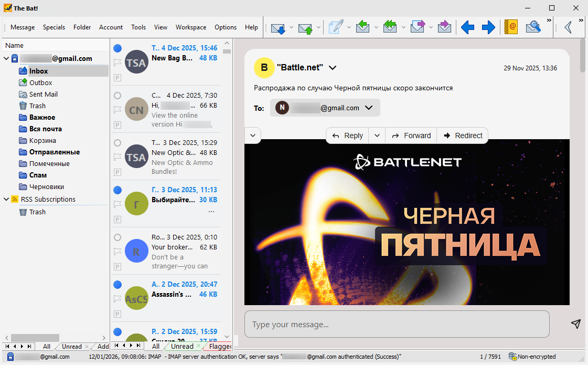
Task: Toggle read status of Выбирайте message
Action: pyautogui.click(x=117, y=190)
